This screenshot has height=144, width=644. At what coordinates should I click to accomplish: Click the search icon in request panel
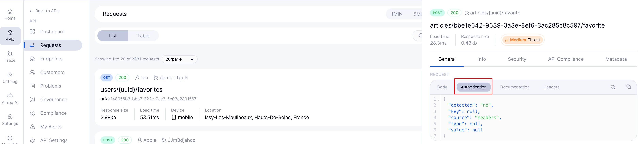[613, 87]
